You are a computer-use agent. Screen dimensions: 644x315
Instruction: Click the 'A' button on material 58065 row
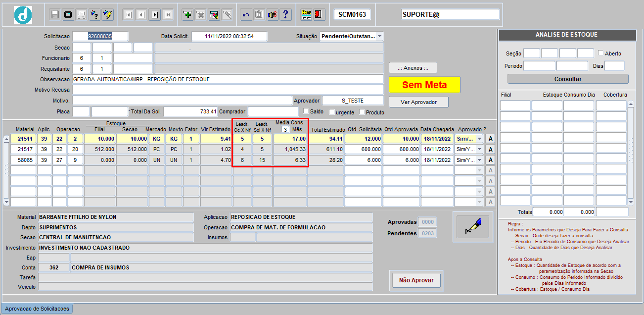click(490, 159)
